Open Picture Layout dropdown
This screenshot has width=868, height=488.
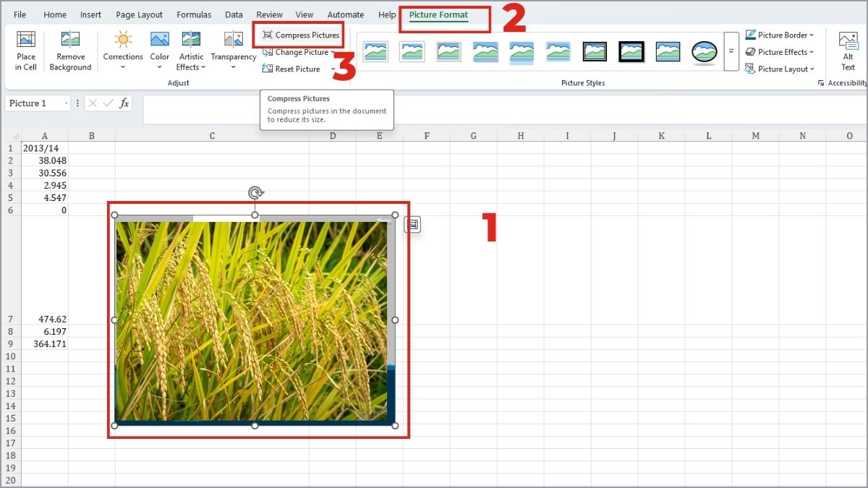click(x=780, y=69)
